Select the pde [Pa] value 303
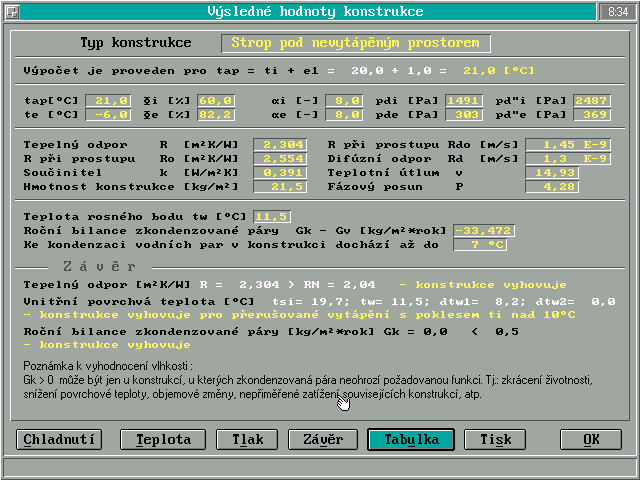 [464, 115]
